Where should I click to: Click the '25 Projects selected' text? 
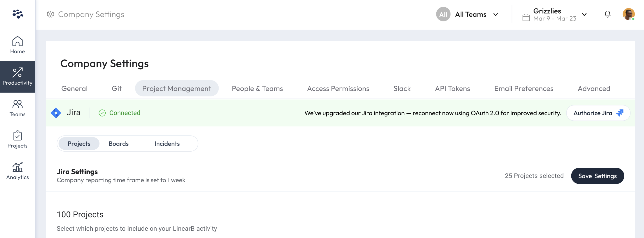click(534, 176)
